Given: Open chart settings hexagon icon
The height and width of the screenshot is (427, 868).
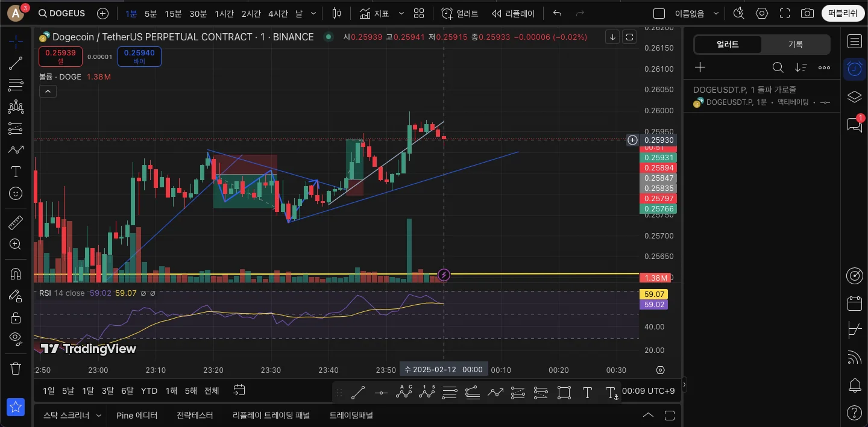Looking at the screenshot, I should (x=762, y=13).
